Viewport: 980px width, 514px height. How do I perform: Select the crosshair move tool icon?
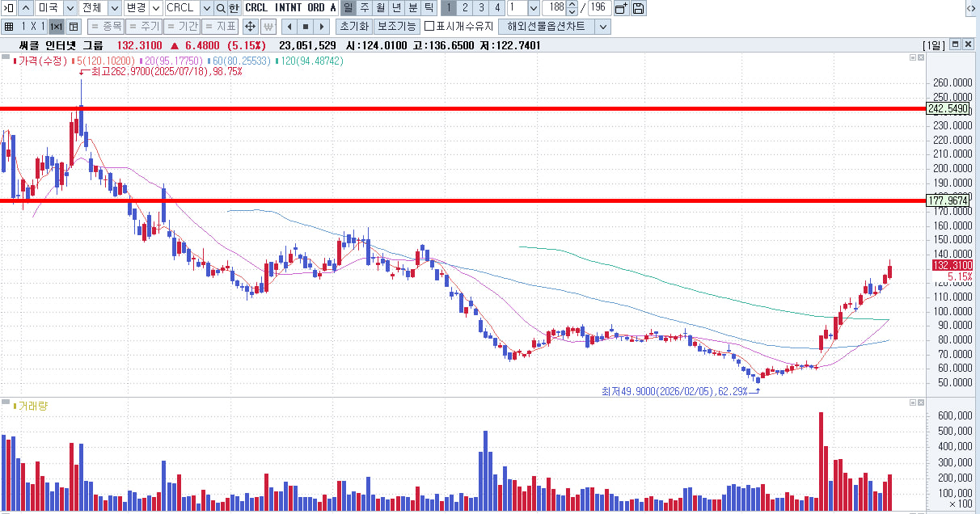click(250, 27)
